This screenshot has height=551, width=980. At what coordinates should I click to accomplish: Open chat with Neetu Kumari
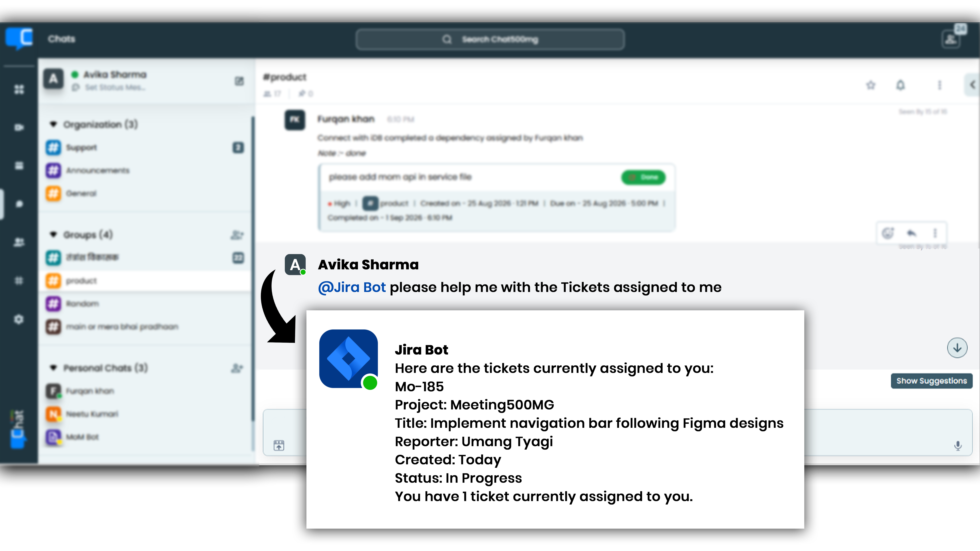145,414
